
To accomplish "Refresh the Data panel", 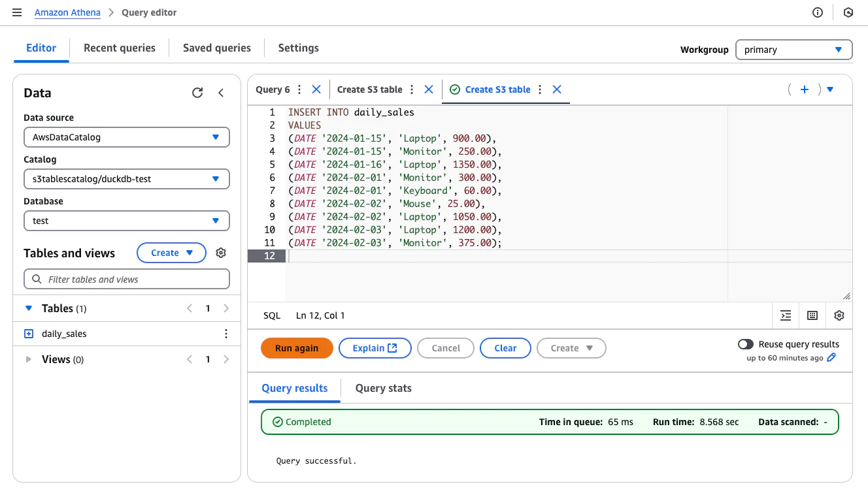I will click(x=197, y=93).
